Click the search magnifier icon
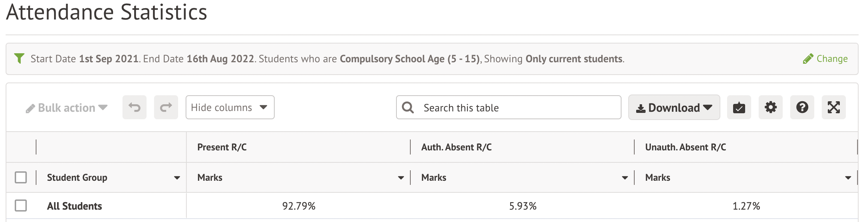868x222 pixels. tap(408, 108)
